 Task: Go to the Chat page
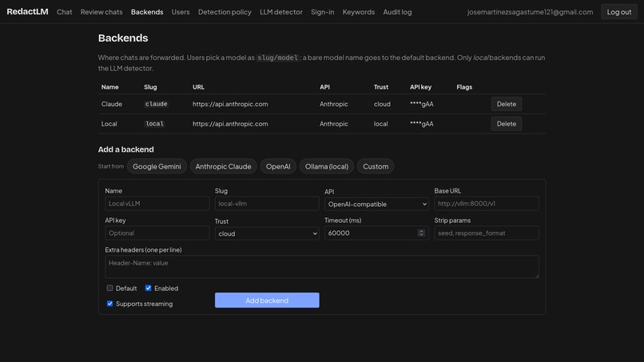(65, 12)
